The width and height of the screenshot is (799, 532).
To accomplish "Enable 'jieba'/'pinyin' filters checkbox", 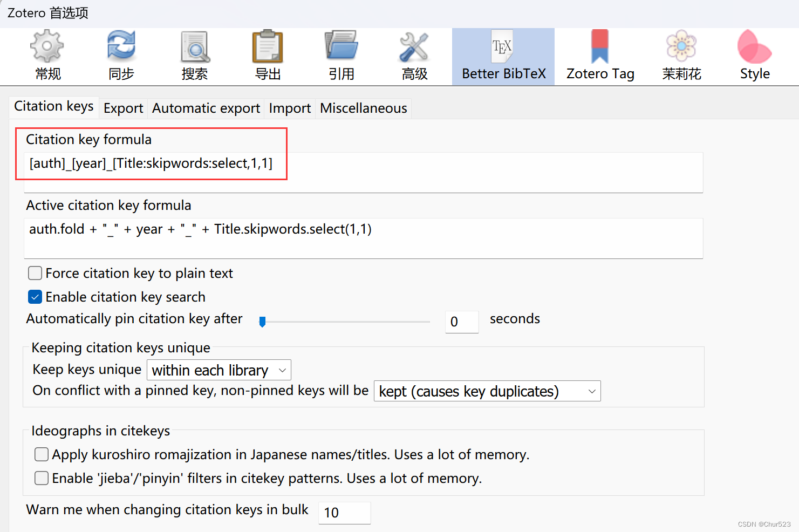I will tap(42, 478).
